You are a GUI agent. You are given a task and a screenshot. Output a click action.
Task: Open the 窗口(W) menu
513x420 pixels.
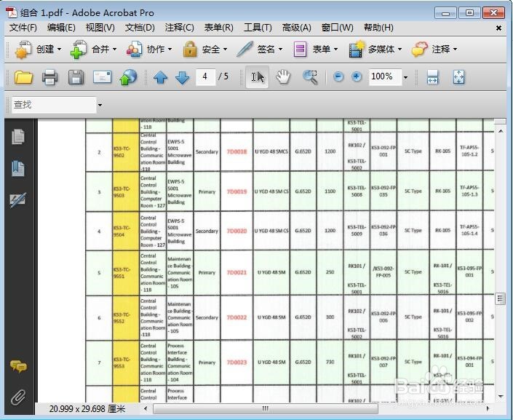pos(338,28)
